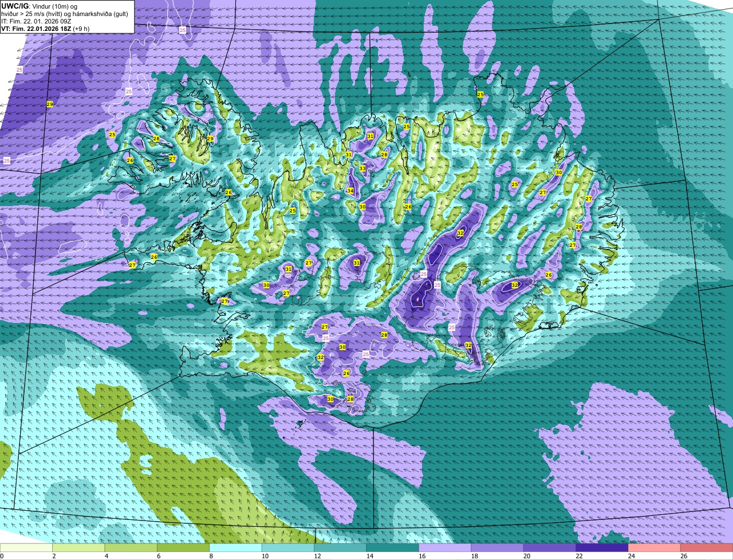Screen dimensions: 733x560
Task: Click the "IT: Fim. 22. 01. 2026 09Z" line
Action: (36, 21)
